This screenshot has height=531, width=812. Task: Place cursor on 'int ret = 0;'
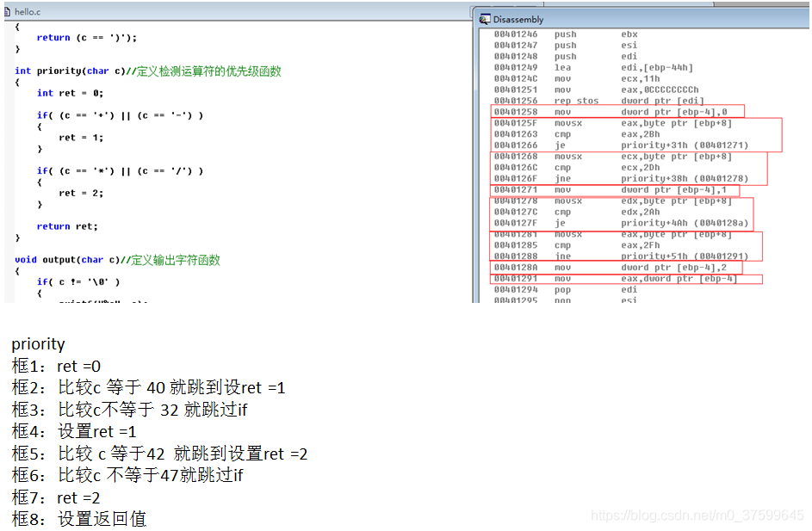coord(70,93)
